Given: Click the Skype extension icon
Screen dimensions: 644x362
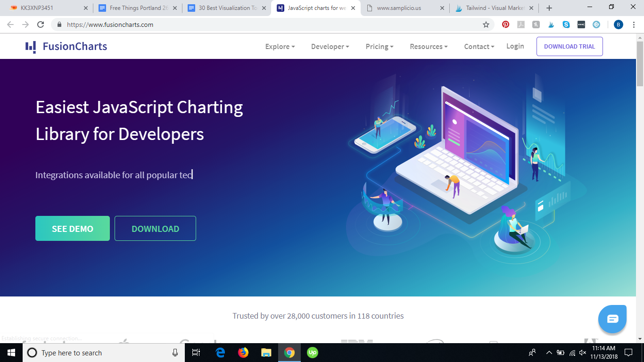Looking at the screenshot, I should click(566, 25).
